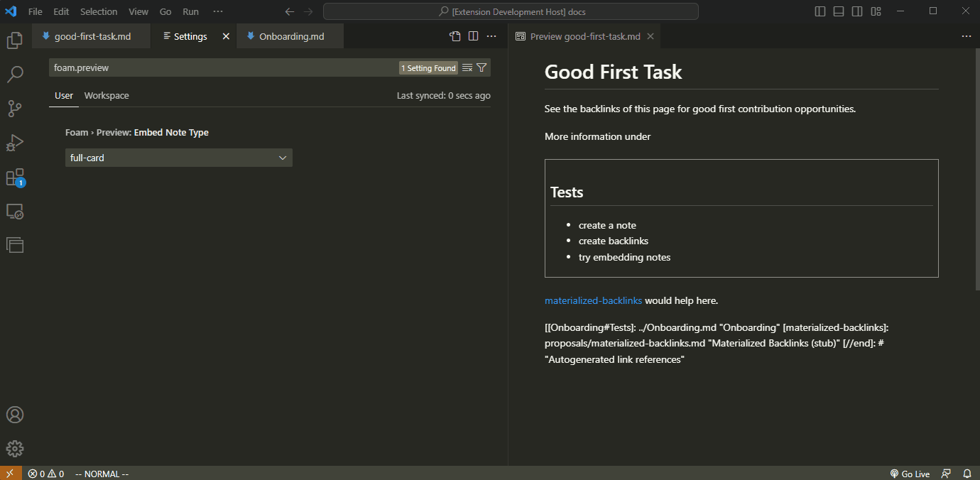Toggle the bottom panel visibility

(839, 11)
